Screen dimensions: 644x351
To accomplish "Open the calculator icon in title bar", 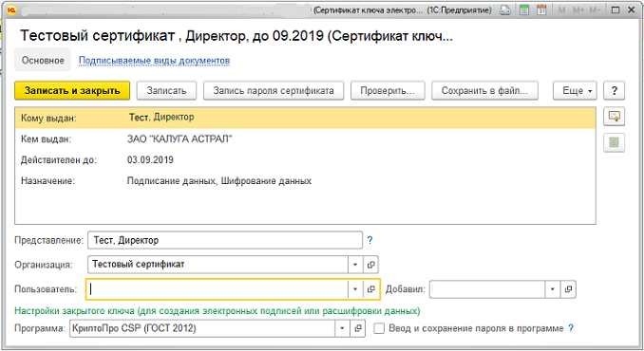I will (524, 10).
